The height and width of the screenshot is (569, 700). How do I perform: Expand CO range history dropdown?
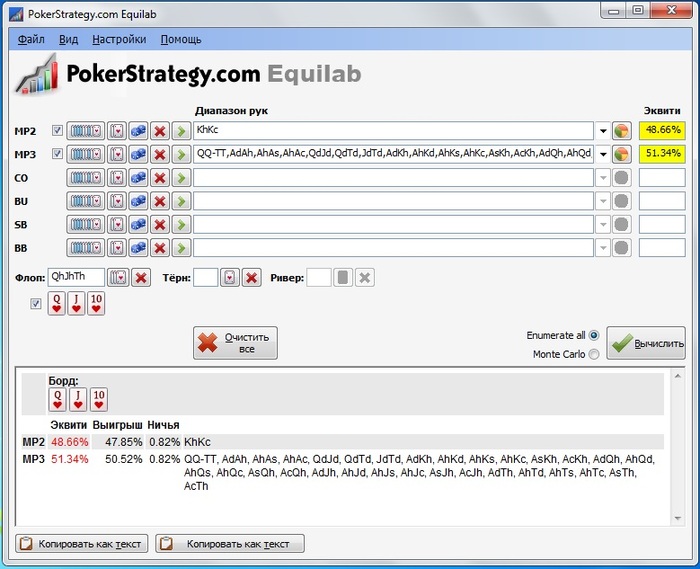[603, 178]
